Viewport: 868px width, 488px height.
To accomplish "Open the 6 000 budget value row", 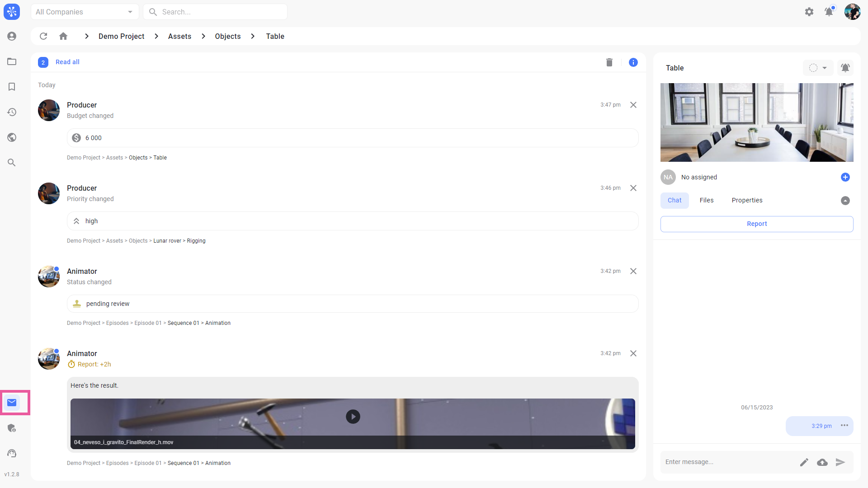I will pyautogui.click(x=353, y=138).
